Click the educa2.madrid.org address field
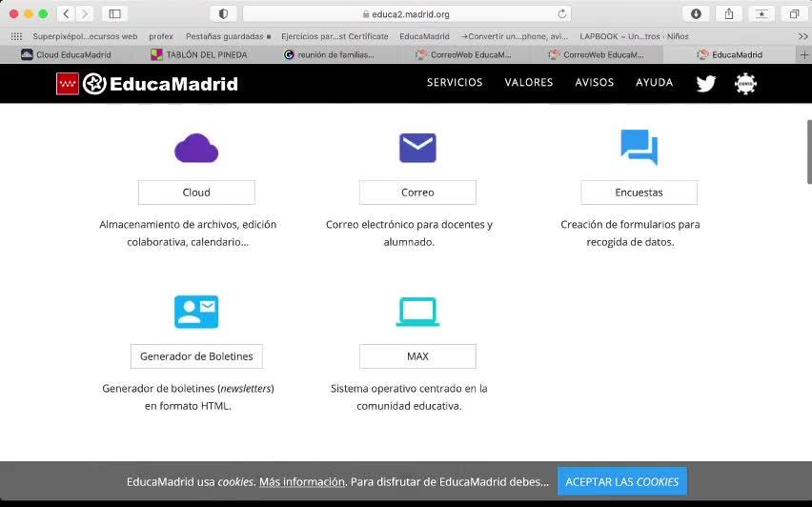812x507 pixels. click(x=407, y=14)
